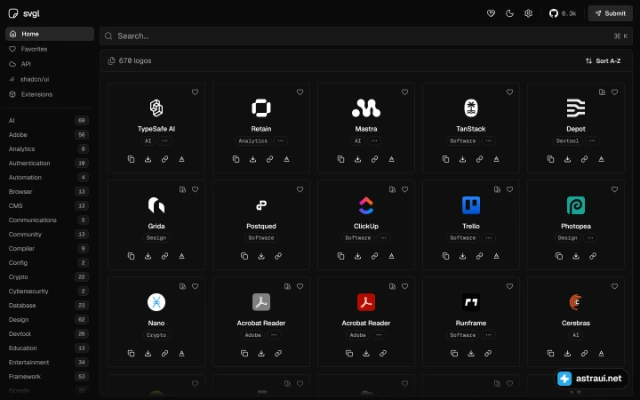This screenshot has width=640, height=400.
Task: Expand more categories on TypeSafe AI card
Action: [x=164, y=141]
